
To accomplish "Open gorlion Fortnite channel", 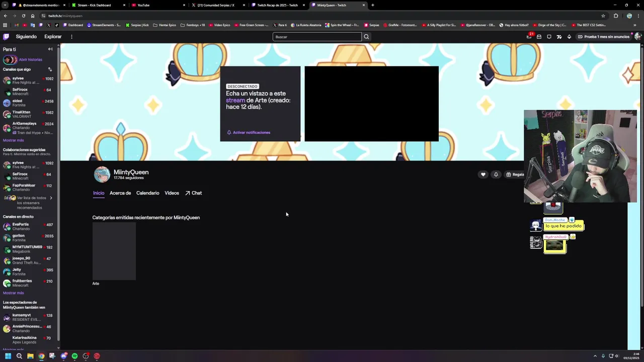I will pyautogui.click(x=28, y=238).
